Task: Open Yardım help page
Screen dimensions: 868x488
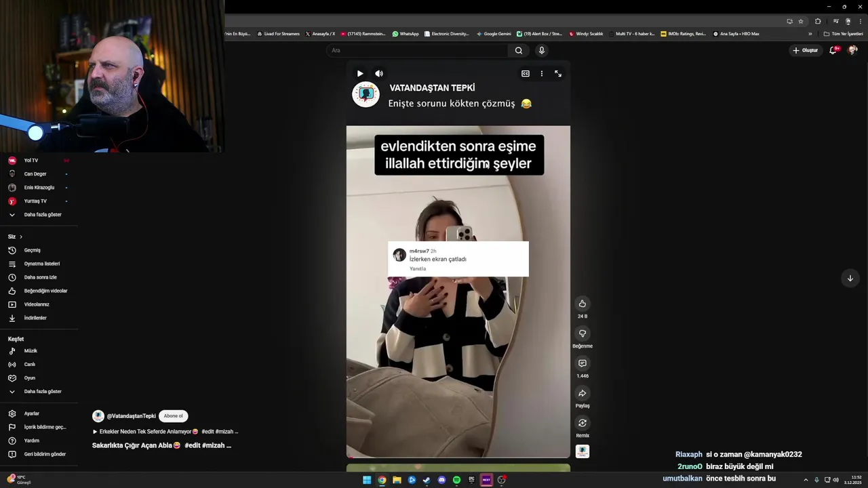Action: 39,441
